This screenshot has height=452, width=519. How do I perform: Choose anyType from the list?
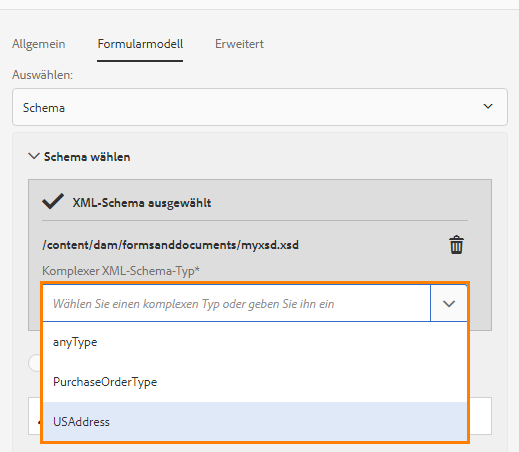(x=255, y=342)
